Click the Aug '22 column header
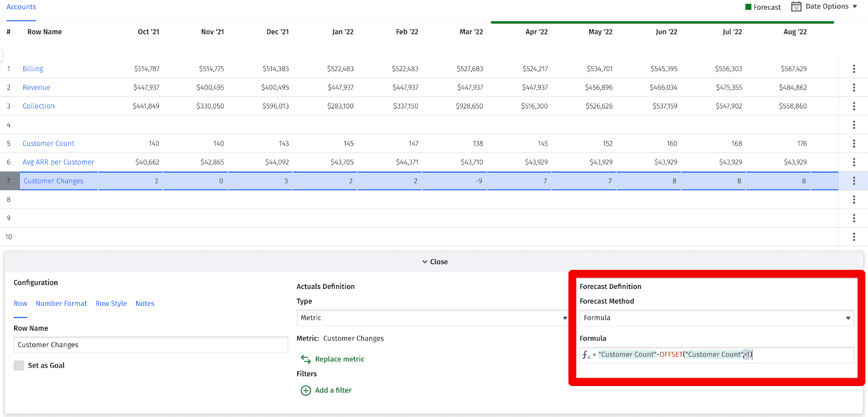Image resolution: width=868 pixels, height=417 pixels. pyautogui.click(x=795, y=32)
